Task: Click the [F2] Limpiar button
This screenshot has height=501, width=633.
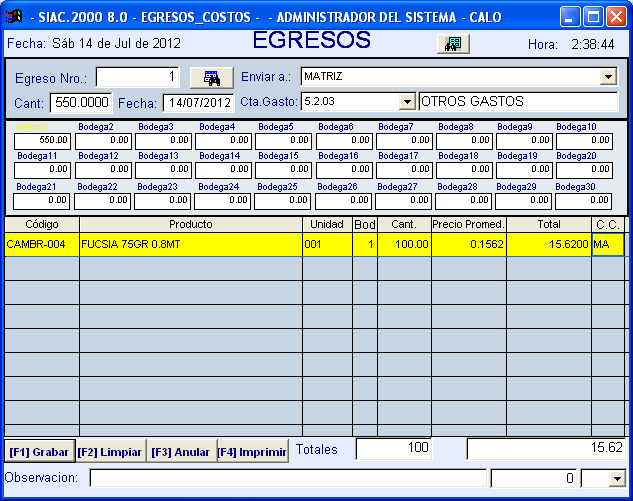Action: pyautogui.click(x=111, y=452)
